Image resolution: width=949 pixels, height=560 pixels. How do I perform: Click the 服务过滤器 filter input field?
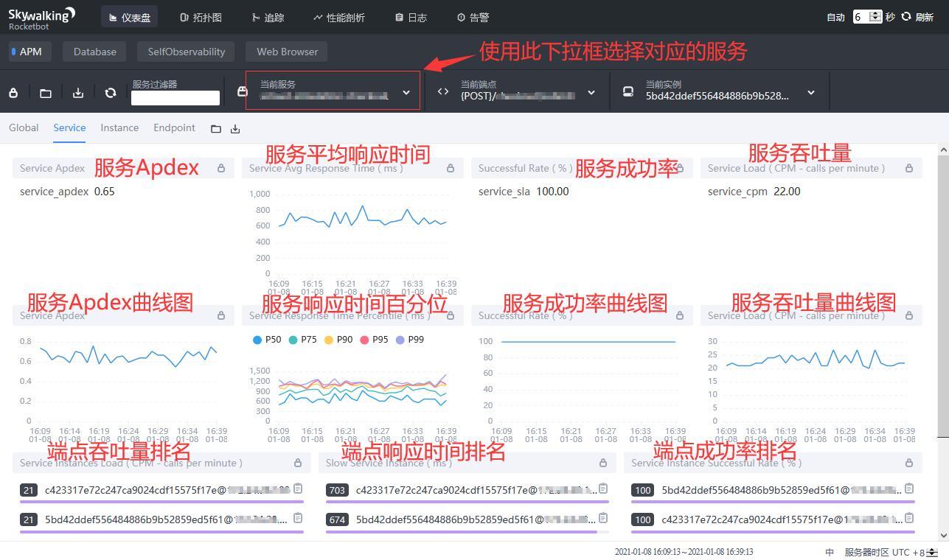[175, 97]
